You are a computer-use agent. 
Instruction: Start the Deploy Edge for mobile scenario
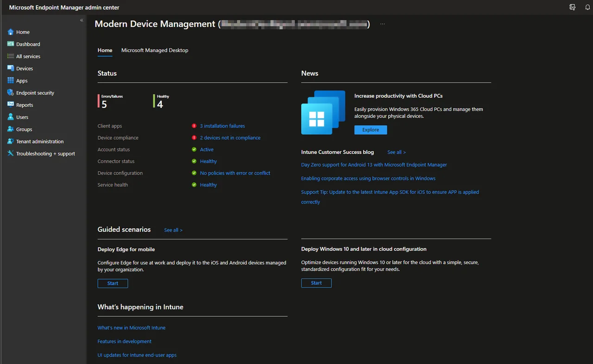coord(113,283)
